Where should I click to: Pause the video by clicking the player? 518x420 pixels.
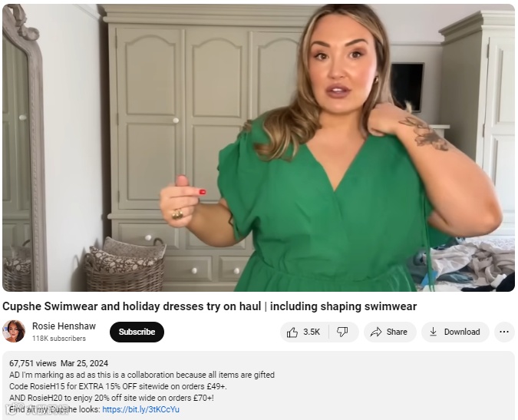pos(259,147)
